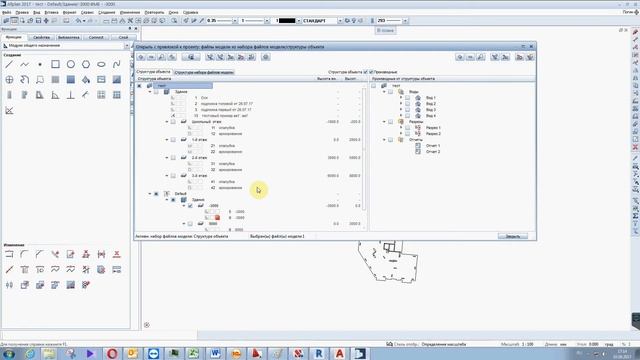Click the red color box in -3000 file row
The image size is (640, 360).
(x=217, y=218)
